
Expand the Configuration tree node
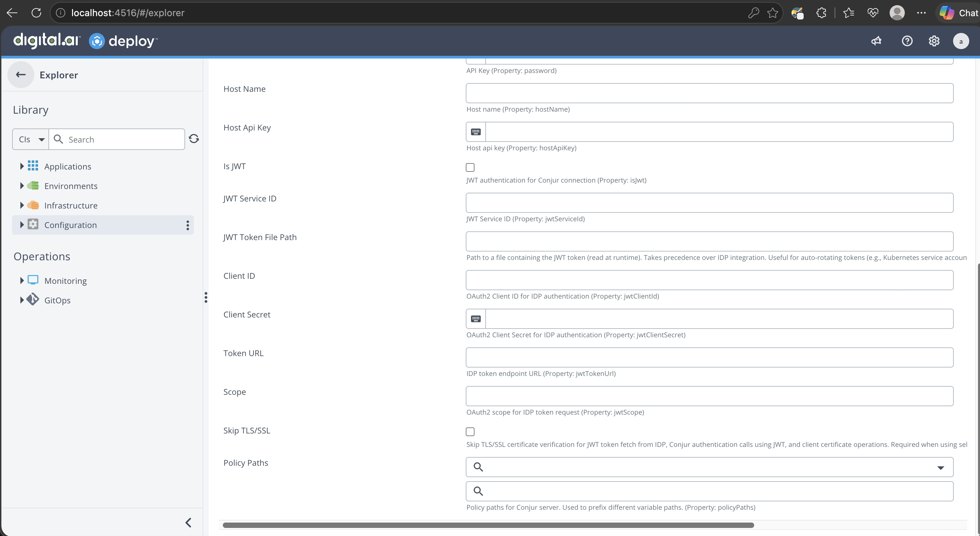pos(22,225)
